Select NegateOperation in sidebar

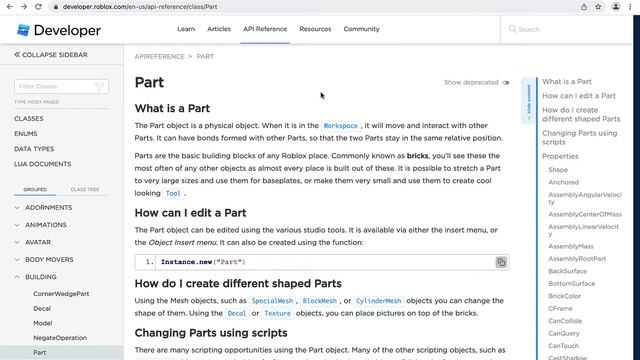click(60, 338)
